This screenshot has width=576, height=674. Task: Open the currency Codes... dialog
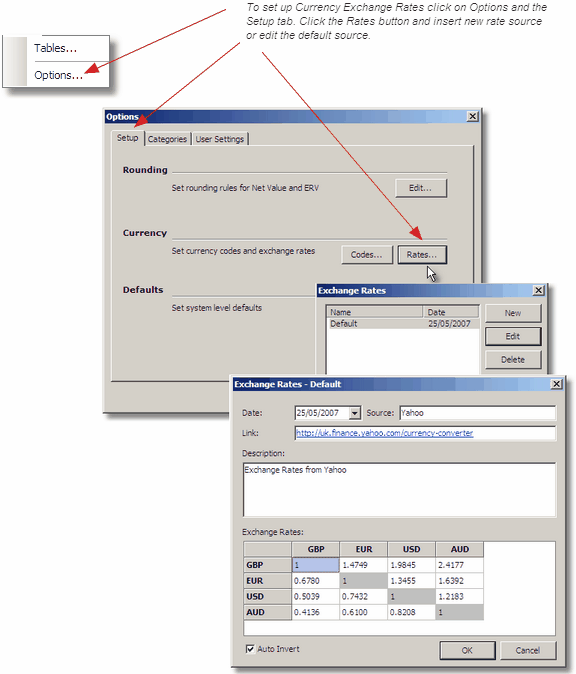367,254
